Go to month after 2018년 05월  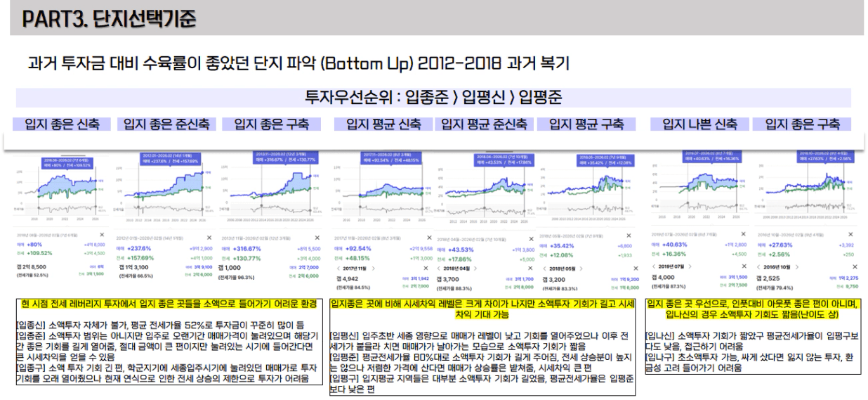pyautogui.click(x=581, y=269)
